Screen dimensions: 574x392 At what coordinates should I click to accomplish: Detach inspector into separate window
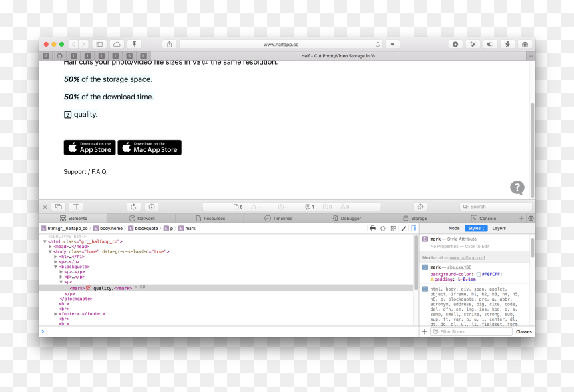59,207
